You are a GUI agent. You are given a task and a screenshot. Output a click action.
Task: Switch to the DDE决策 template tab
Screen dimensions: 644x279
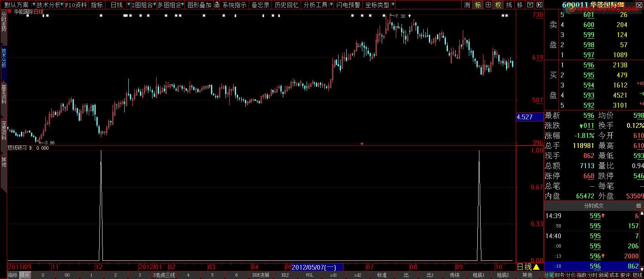coord(261,275)
